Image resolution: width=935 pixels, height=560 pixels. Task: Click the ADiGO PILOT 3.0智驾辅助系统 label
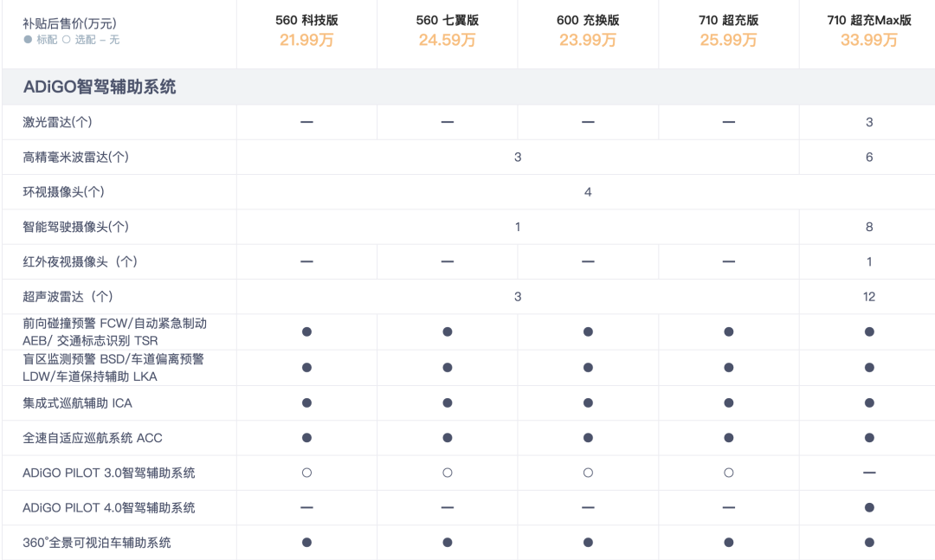click(108, 473)
